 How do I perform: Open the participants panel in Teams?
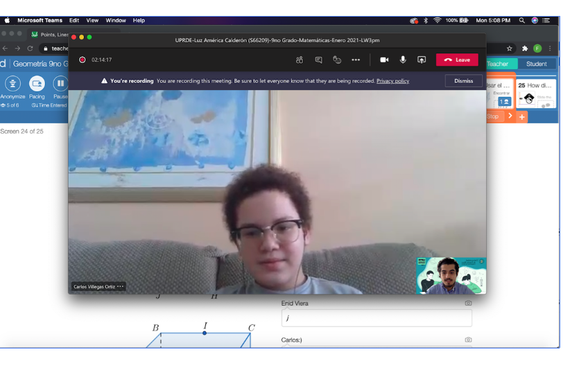300,60
